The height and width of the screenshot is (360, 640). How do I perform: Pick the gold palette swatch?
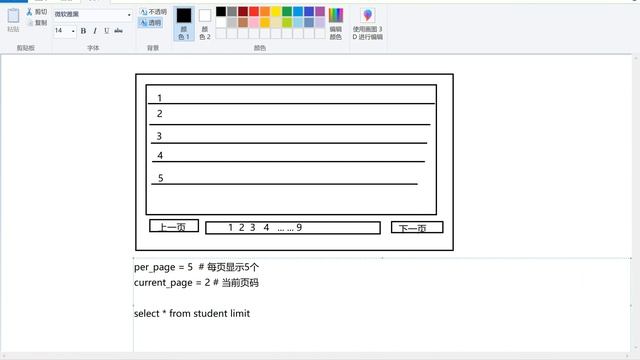[265, 22]
